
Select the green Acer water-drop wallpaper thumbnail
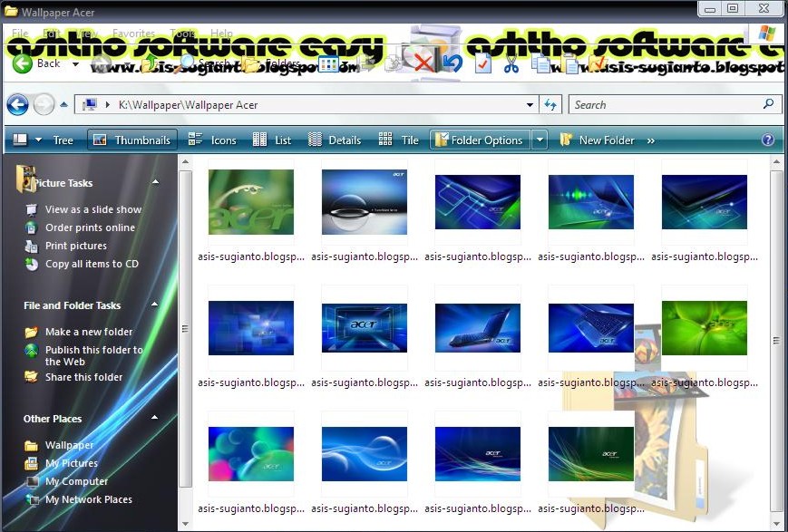[x=251, y=202]
